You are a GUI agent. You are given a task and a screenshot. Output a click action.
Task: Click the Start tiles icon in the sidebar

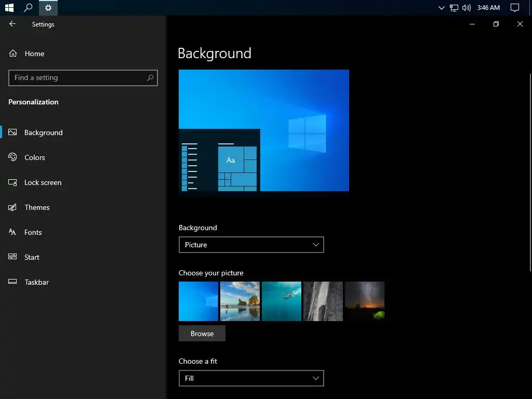[x=12, y=257]
